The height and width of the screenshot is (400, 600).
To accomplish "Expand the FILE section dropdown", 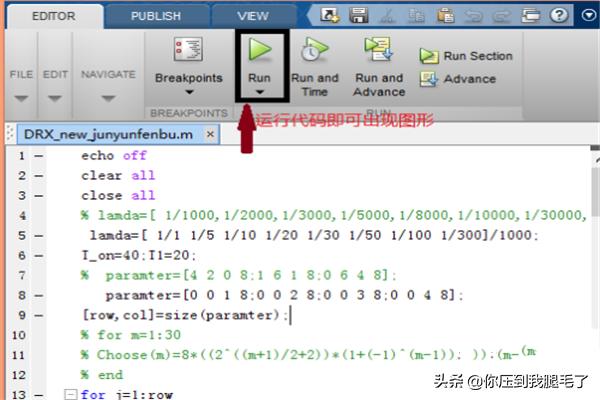I will pyautogui.click(x=22, y=98).
